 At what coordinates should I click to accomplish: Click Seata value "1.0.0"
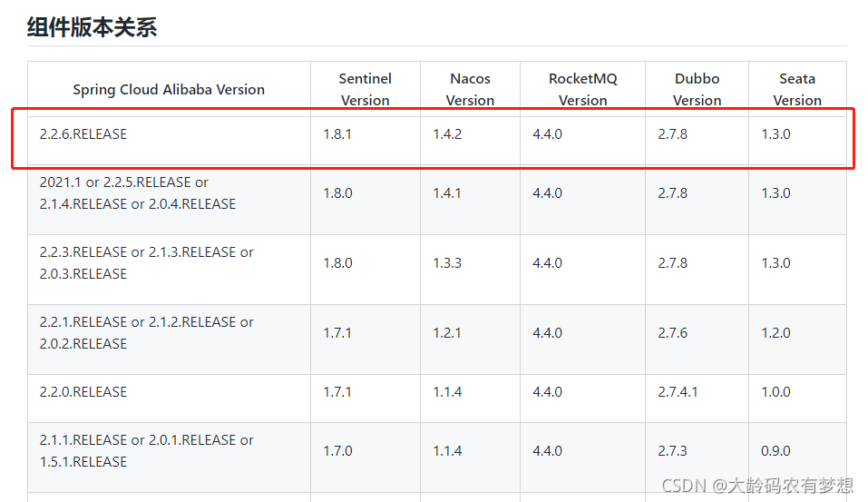[x=775, y=392]
